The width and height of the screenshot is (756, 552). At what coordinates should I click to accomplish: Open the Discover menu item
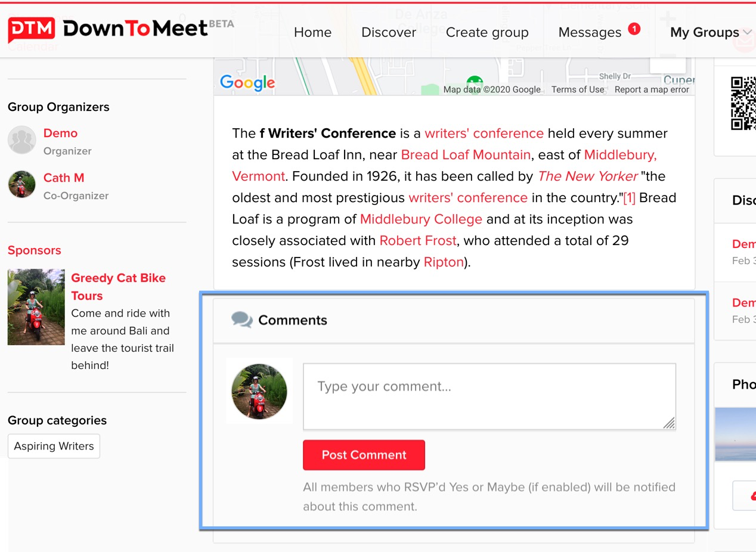[389, 32]
